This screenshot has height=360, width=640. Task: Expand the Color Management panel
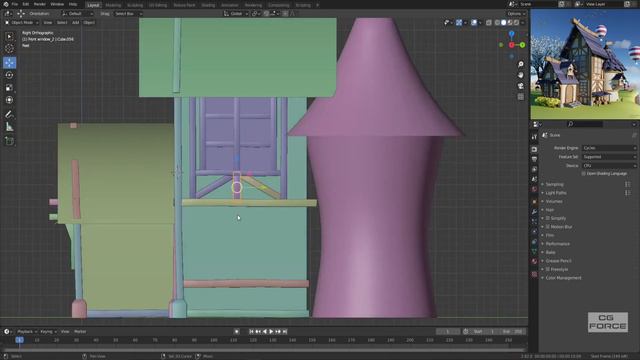(x=563, y=278)
